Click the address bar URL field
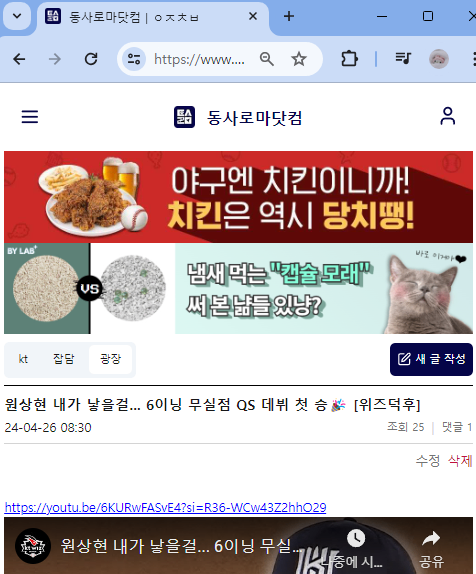Screen dimensions: 476x574 tap(200, 59)
